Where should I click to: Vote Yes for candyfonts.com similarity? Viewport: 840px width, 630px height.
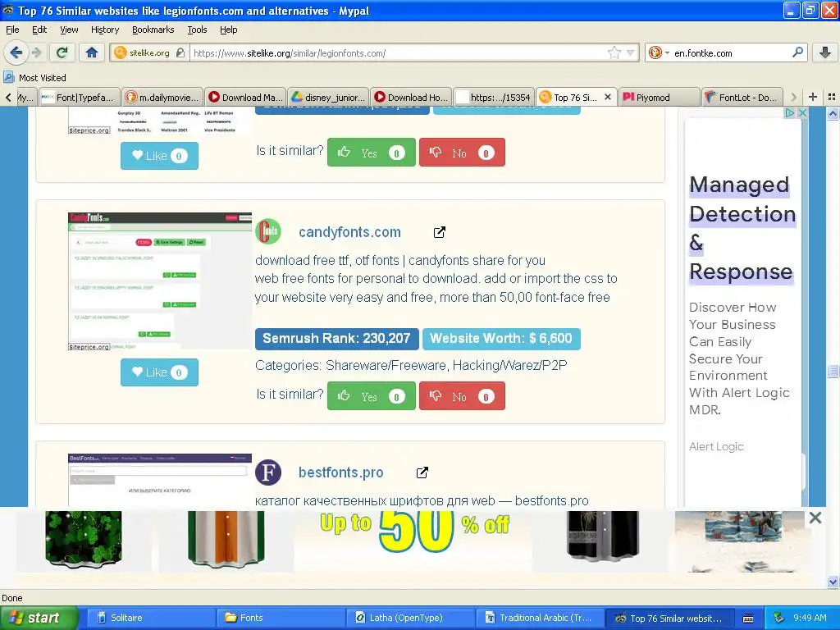(x=372, y=396)
